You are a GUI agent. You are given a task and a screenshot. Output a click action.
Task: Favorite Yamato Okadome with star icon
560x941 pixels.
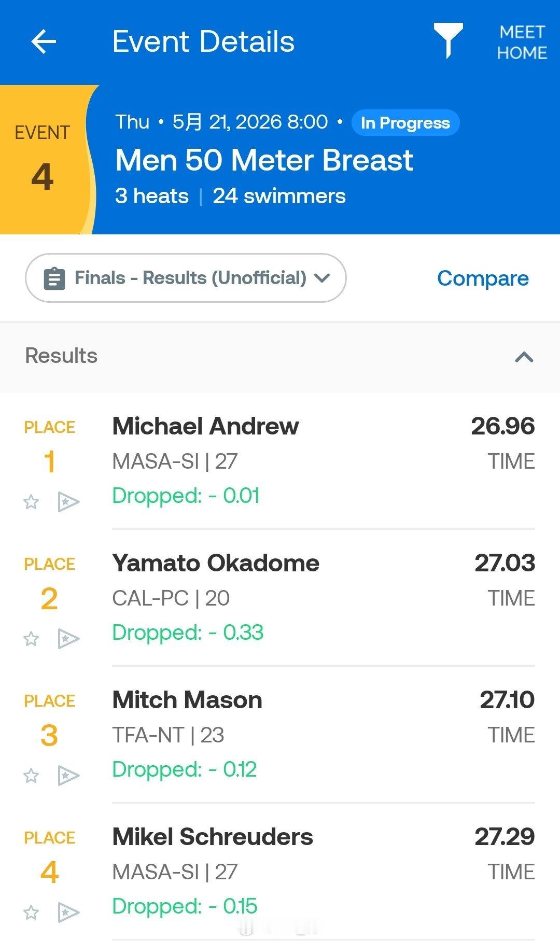[31, 639]
